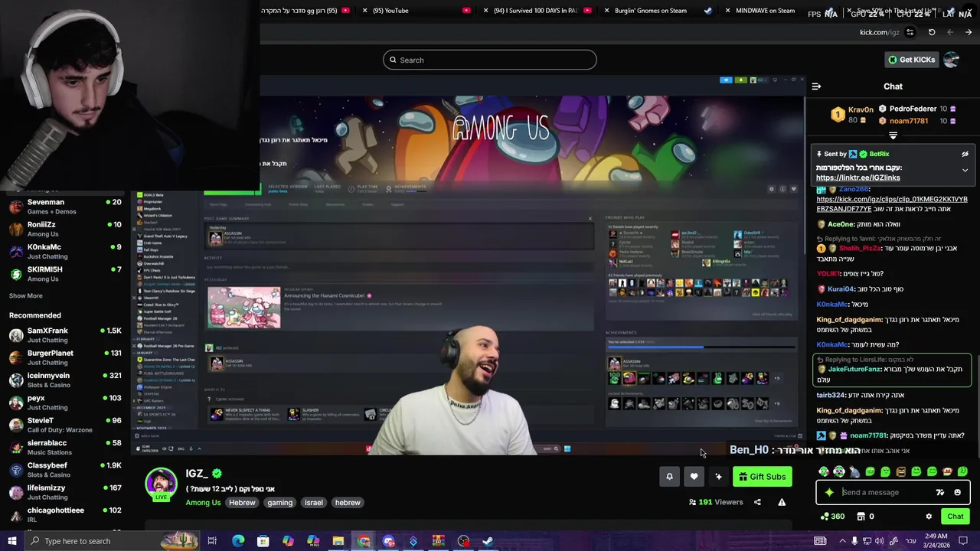The width and height of the screenshot is (980, 551).
Task: Open lifeismizzy recommended channel
Action: [x=65, y=492]
